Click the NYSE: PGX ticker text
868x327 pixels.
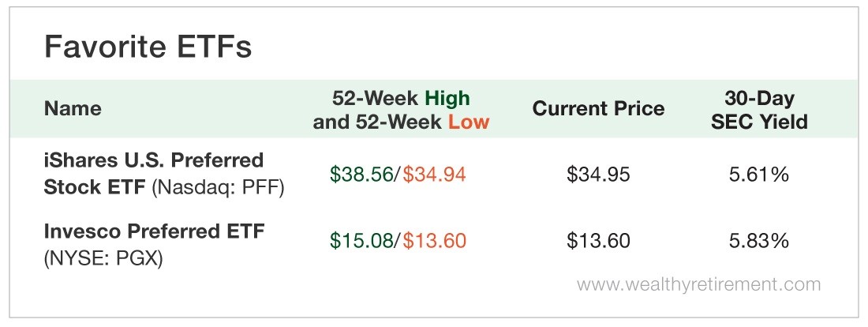(x=103, y=258)
